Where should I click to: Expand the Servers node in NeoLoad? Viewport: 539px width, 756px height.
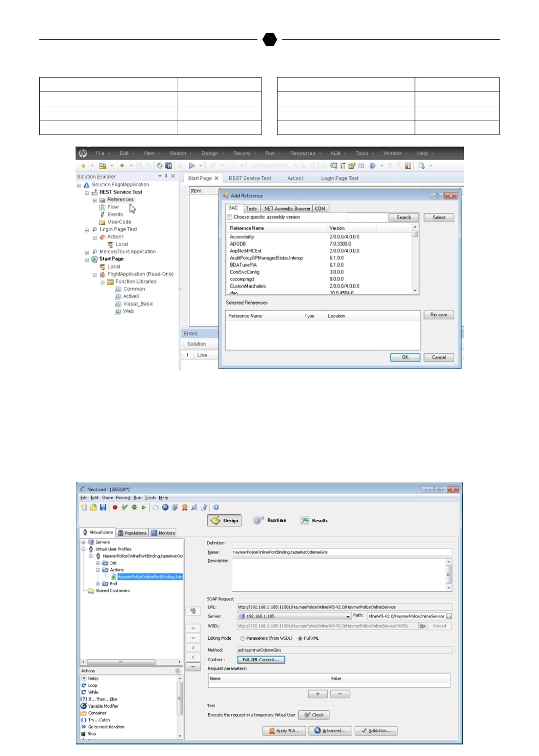83,542
